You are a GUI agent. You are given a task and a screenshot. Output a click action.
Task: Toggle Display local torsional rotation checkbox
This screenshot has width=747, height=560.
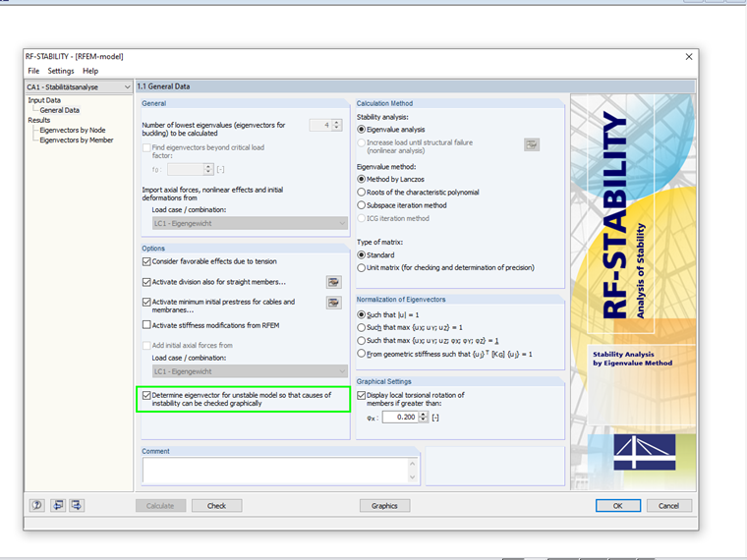pyautogui.click(x=361, y=395)
